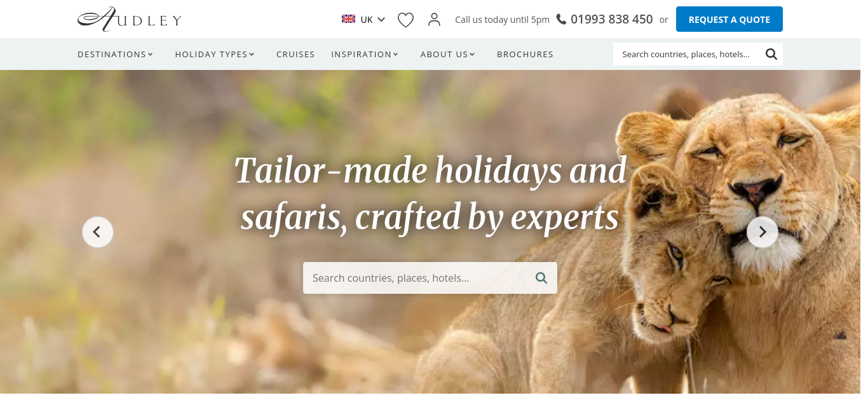This screenshot has height=414, width=868.
Task: Call the 01993 838 450 number link
Action: (611, 19)
